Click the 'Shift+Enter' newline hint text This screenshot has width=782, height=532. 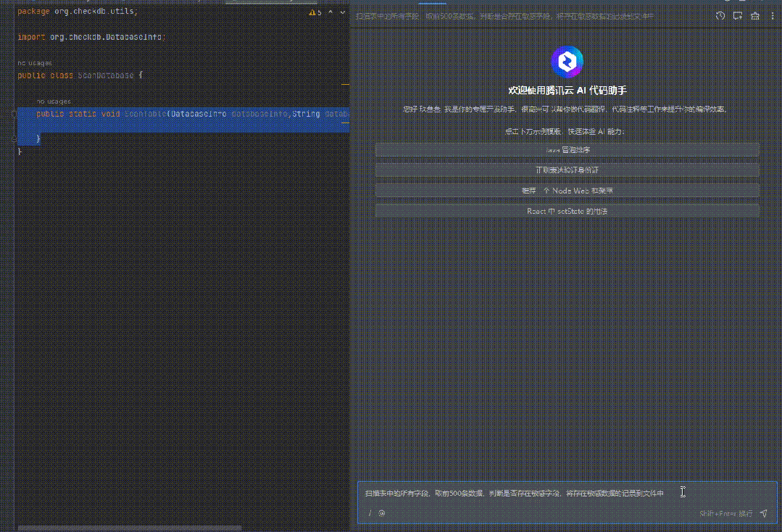[725, 513]
